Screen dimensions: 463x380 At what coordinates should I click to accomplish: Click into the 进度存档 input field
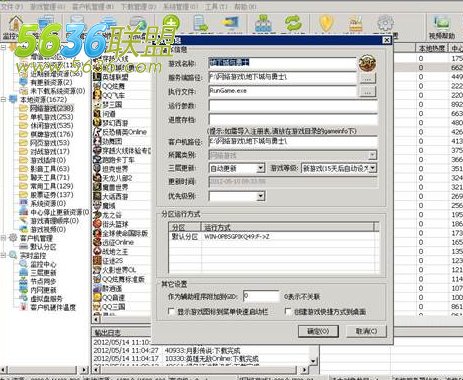tap(293, 120)
